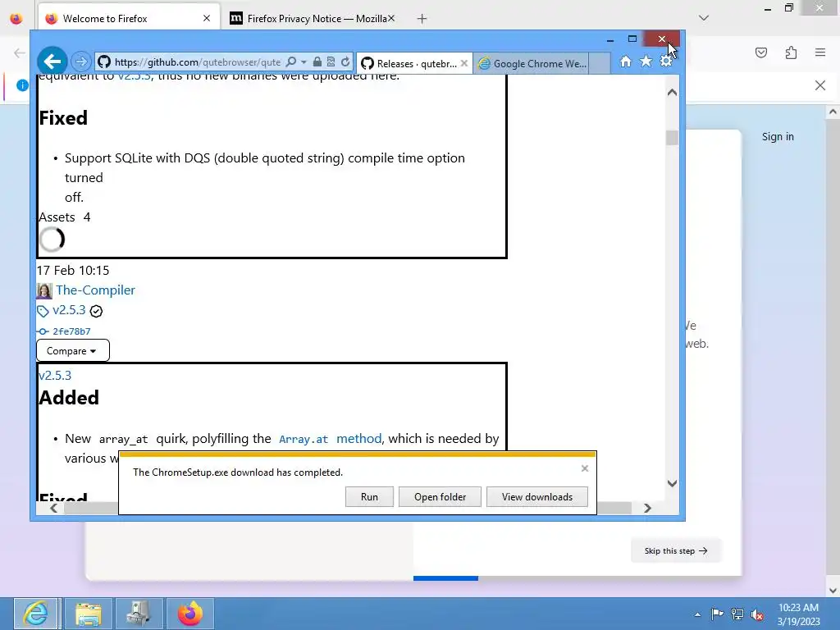Click the horizontal scrollbar right arrow
This screenshot has width=840, height=630.
pos(647,508)
